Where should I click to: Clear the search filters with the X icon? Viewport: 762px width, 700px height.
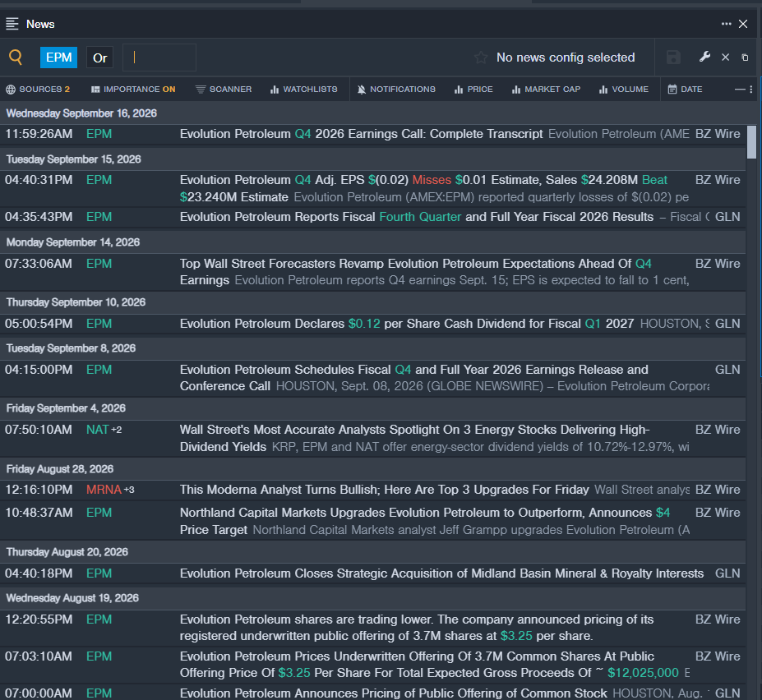coord(726,58)
